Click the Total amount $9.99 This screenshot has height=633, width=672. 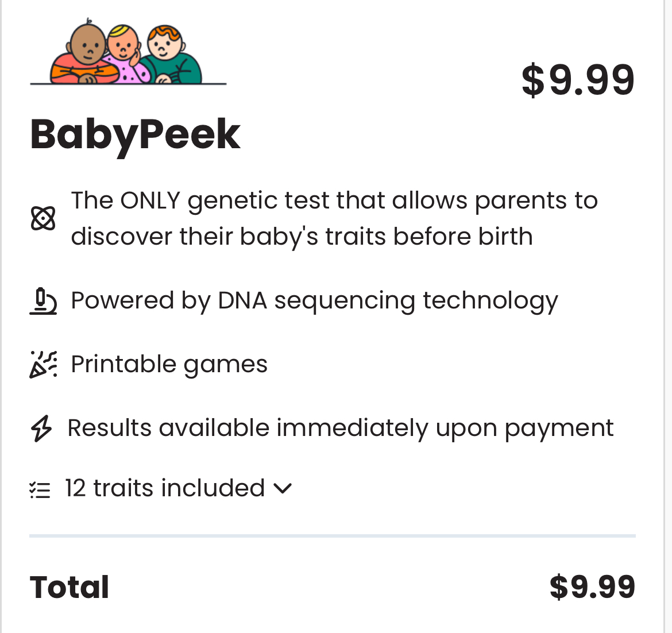tap(592, 587)
